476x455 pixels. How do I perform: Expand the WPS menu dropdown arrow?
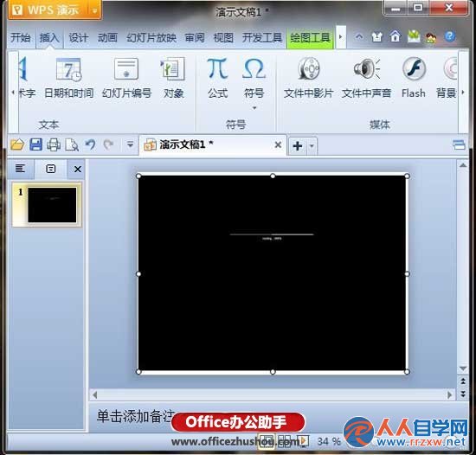[x=94, y=10]
